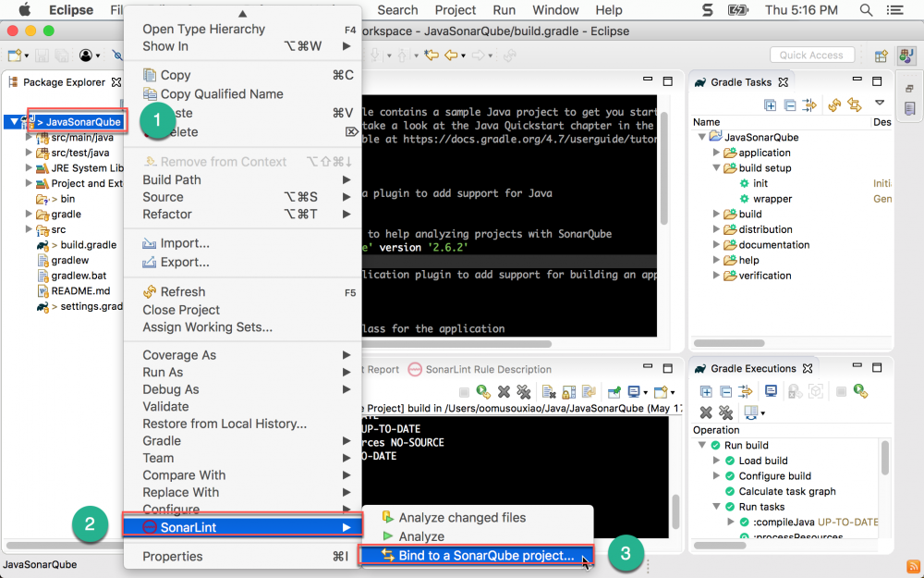
Task: Remove launch X icon in console toolbar
Action: 504,391
